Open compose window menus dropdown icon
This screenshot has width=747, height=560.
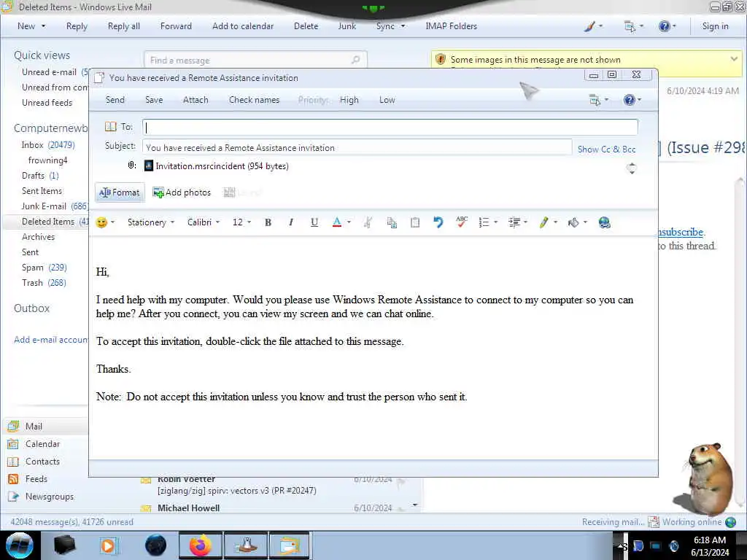[x=599, y=100]
